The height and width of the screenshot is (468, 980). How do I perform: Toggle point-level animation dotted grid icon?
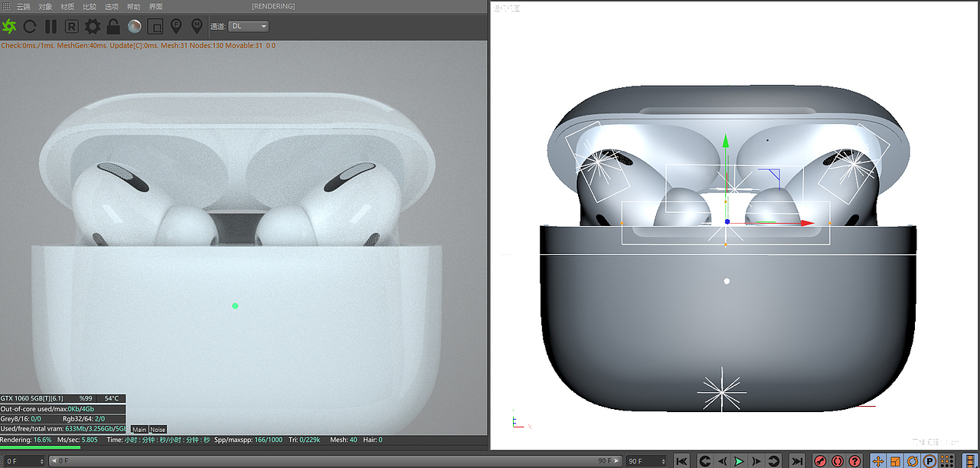coord(947,461)
